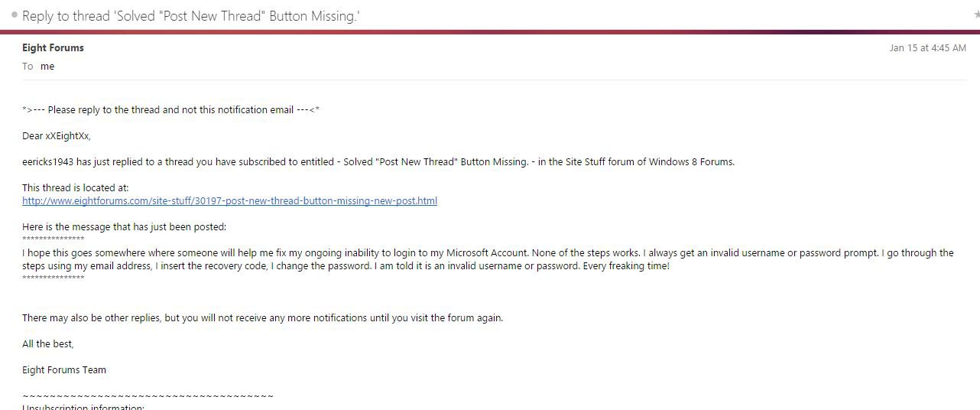980x410 pixels.
Task: Open the eightforums.com thread link
Action: click(230, 201)
